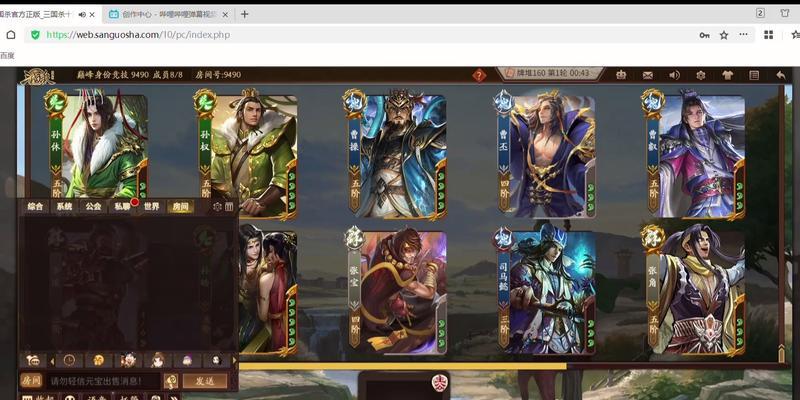Viewport: 800px width, 400px height.
Task: Expand the bottom toolbar double-chevron
Action: [175, 397]
